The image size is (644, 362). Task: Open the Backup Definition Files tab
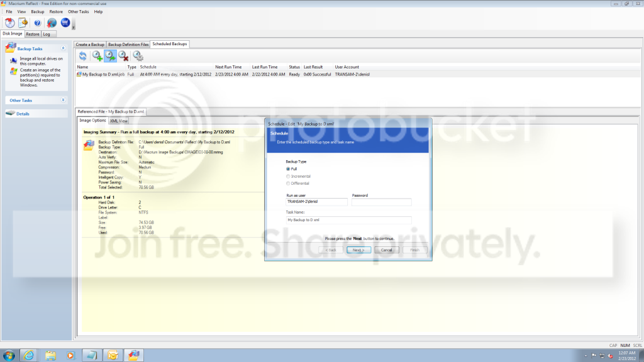pos(128,45)
